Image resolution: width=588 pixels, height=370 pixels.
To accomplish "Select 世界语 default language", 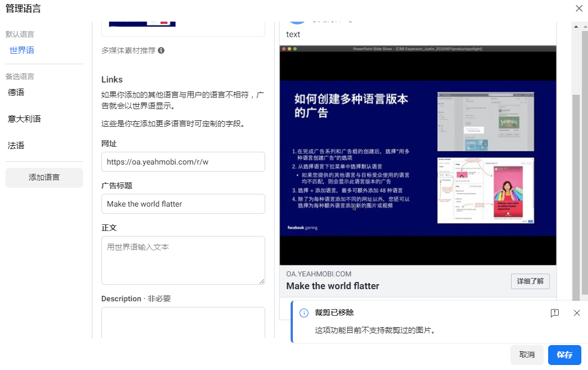I will tap(22, 50).
